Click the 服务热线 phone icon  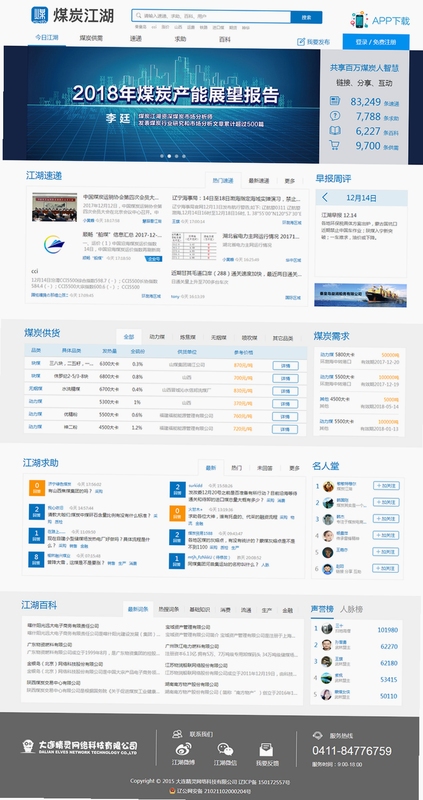317,735
